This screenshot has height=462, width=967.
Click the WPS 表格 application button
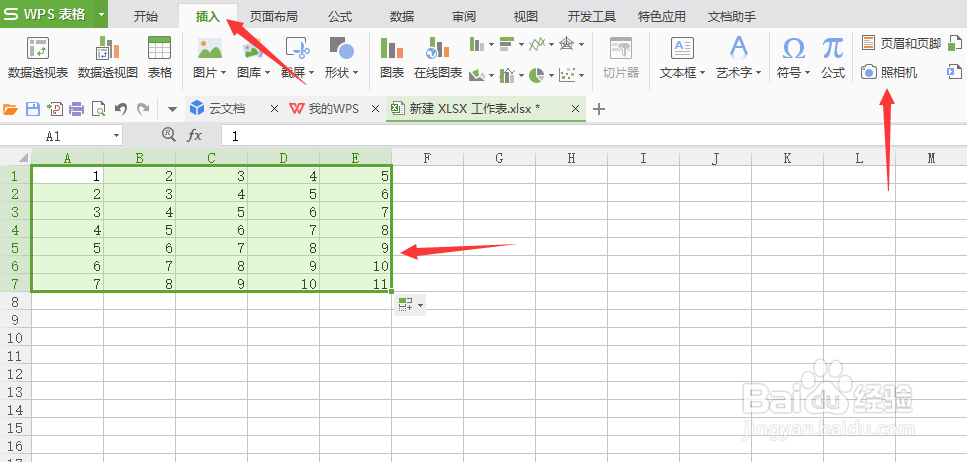[x=47, y=14]
